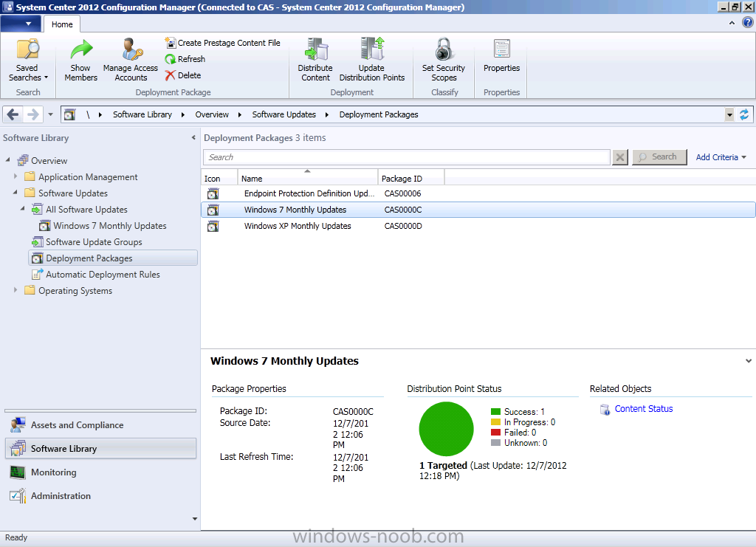Screen dimensions: 756x547
Task: Go back with the navigation arrow
Action: pyautogui.click(x=13, y=114)
